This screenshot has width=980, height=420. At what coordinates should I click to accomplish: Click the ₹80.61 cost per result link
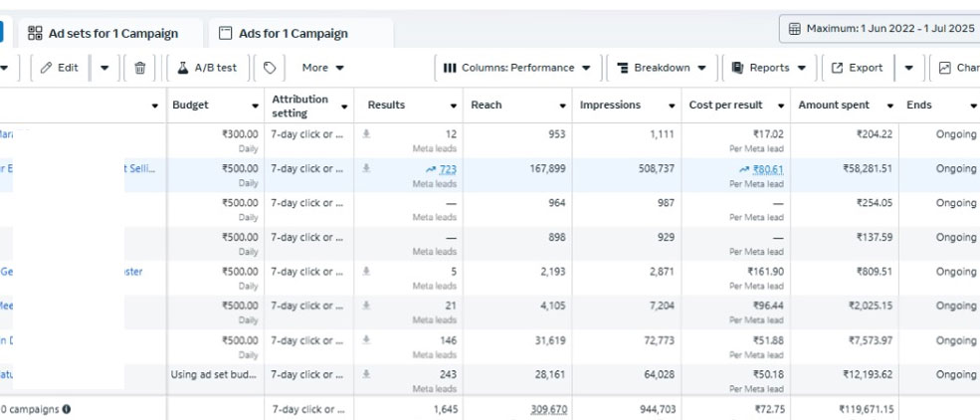[x=767, y=169]
